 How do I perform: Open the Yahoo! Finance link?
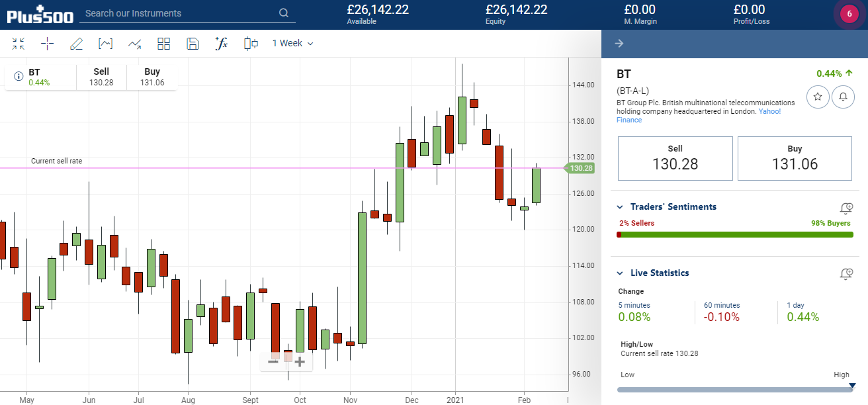769,111
